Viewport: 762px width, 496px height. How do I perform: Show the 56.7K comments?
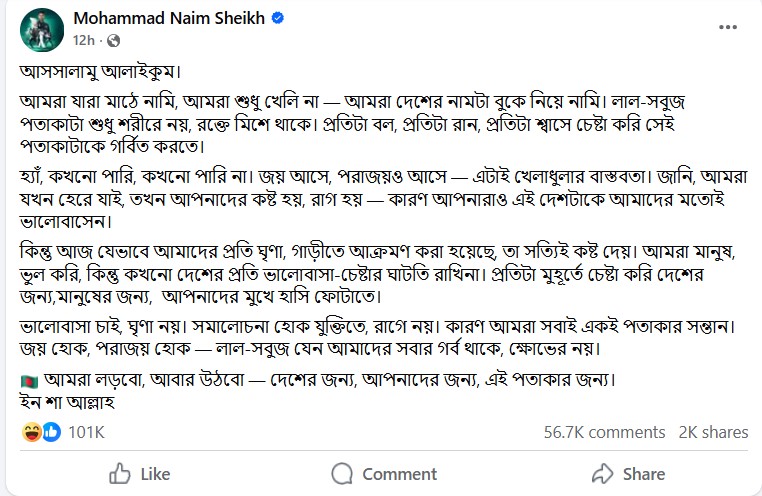point(604,432)
